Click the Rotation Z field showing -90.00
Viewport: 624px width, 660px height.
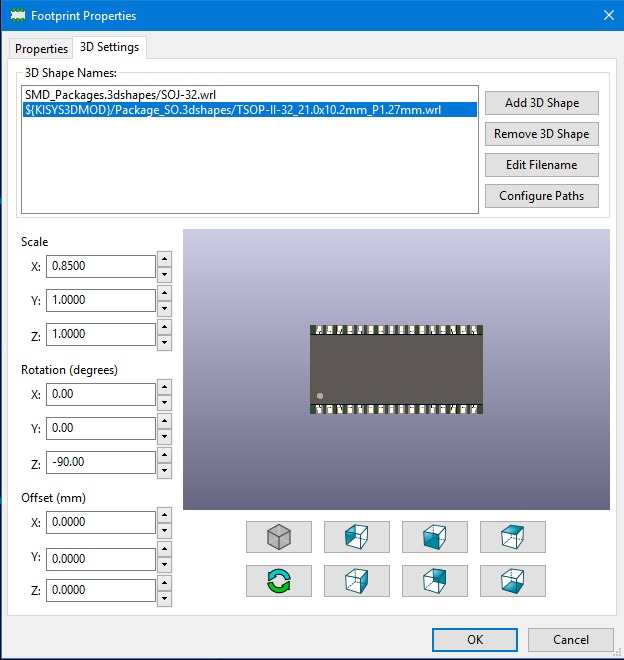(x=101, y=462)
